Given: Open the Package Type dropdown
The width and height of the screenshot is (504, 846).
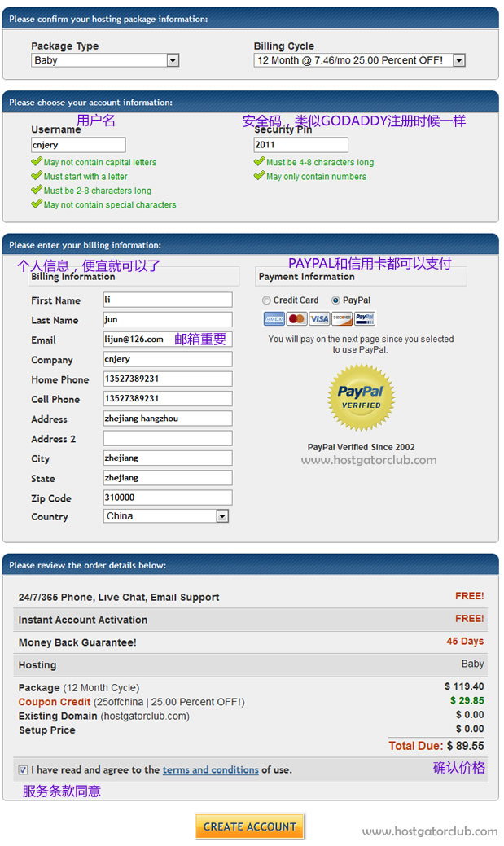Looking at the screenshot, I should 105,60.
